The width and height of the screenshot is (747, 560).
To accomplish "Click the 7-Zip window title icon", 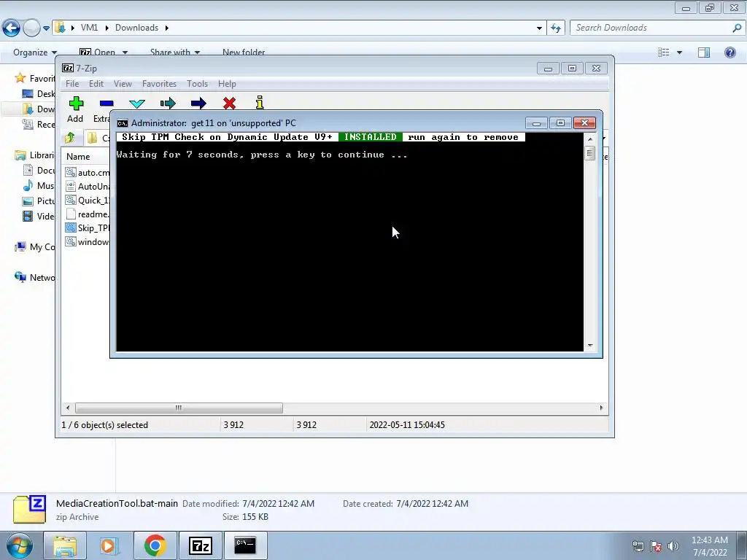I will tap(68, 68).
